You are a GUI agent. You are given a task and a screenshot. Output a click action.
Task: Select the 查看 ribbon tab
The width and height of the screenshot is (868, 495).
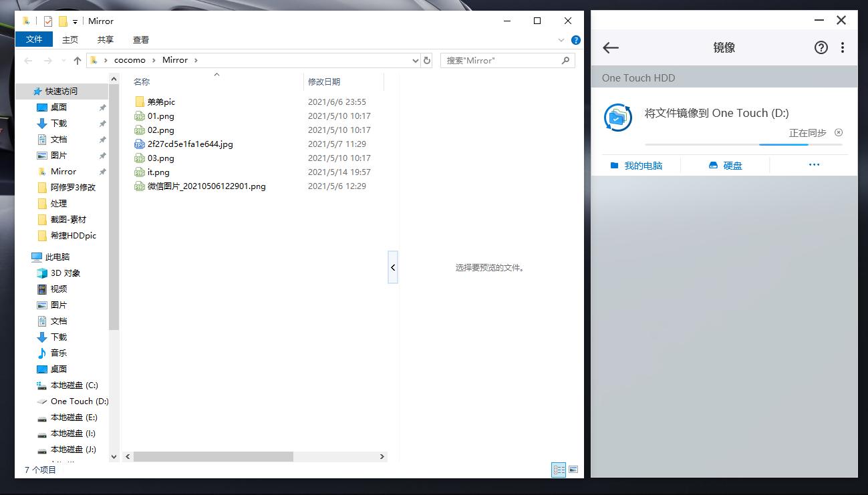[141, 39]
